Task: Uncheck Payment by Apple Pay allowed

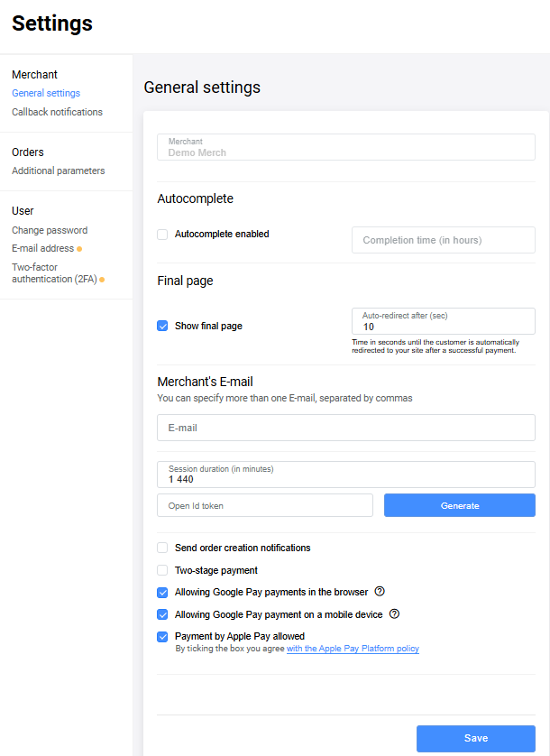Action: coord(162,637)
